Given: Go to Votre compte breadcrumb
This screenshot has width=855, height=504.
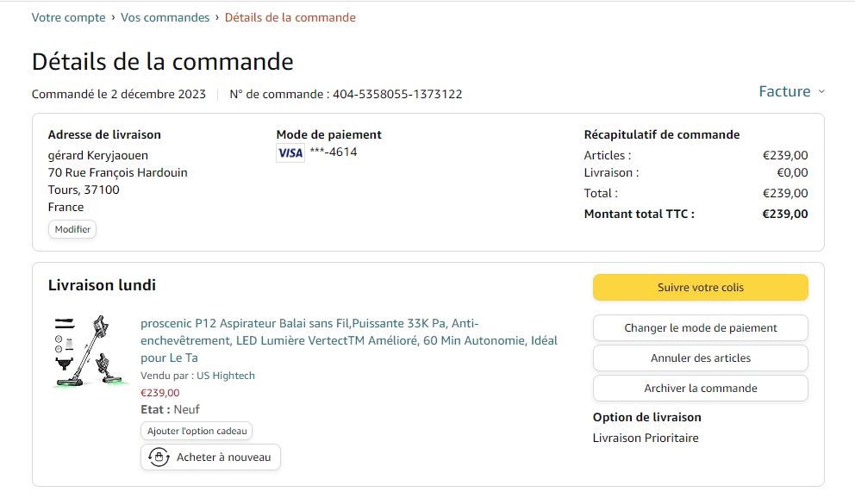Looking at the screenshot, I should tap(68, 17).
